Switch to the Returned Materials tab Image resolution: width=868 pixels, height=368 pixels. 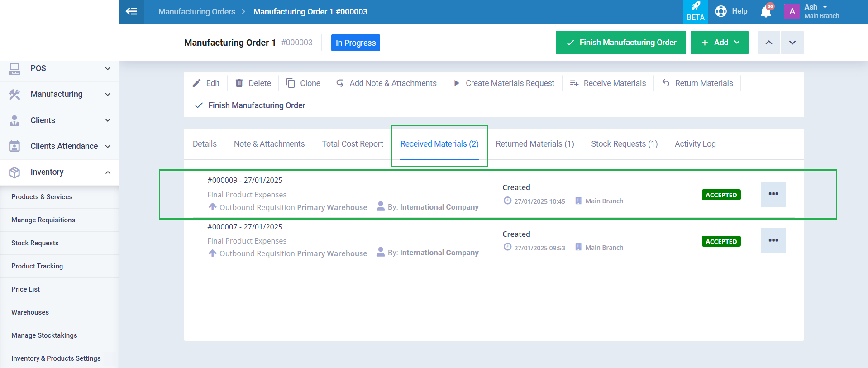[534, 144]
